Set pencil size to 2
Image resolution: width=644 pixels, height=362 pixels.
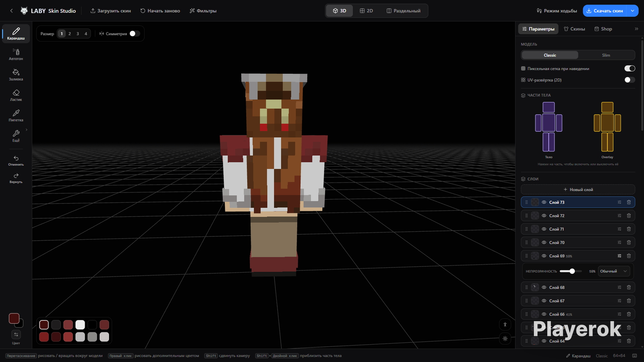tap(70, 34)
